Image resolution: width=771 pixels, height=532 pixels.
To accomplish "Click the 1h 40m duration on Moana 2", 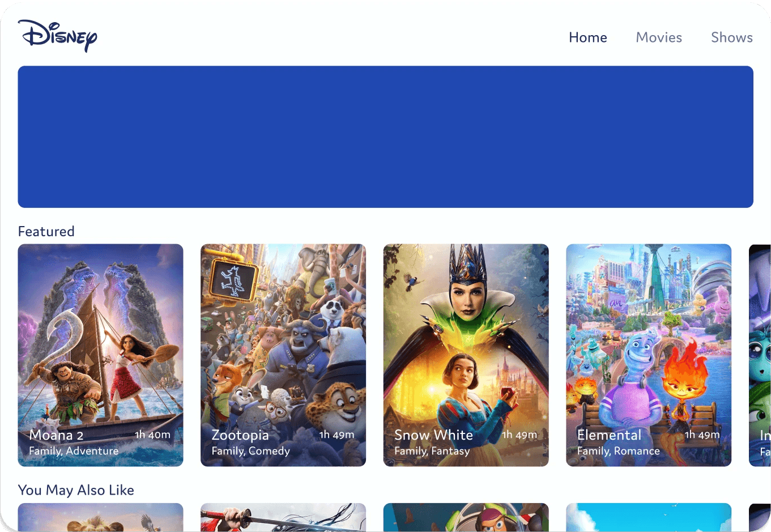I will click(152, 435).
